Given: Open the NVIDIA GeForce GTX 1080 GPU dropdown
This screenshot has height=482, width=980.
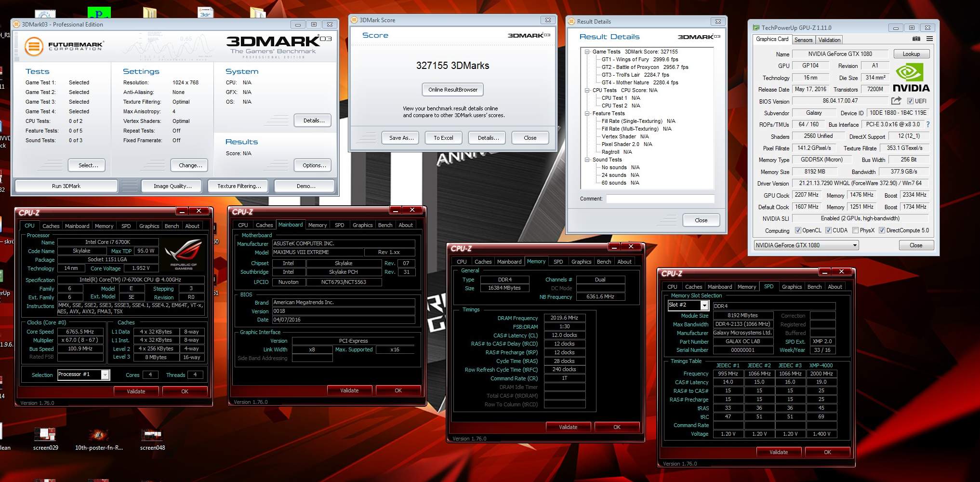Looking at the screenshot, I should click(x=806, y=245).
